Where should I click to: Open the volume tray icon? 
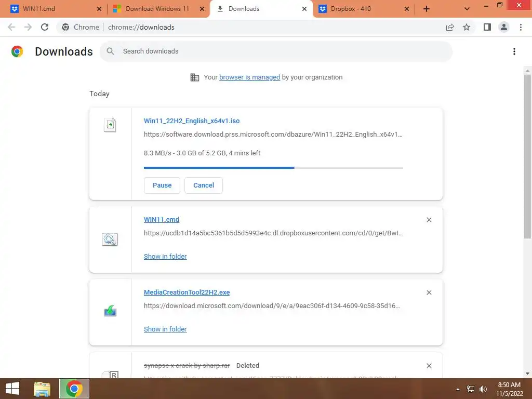click(x=483, y=389)
